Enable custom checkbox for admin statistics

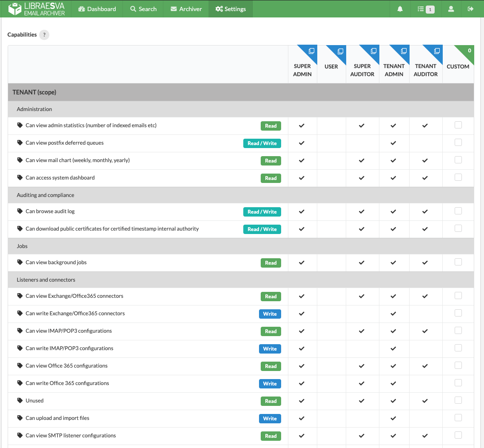458,125
